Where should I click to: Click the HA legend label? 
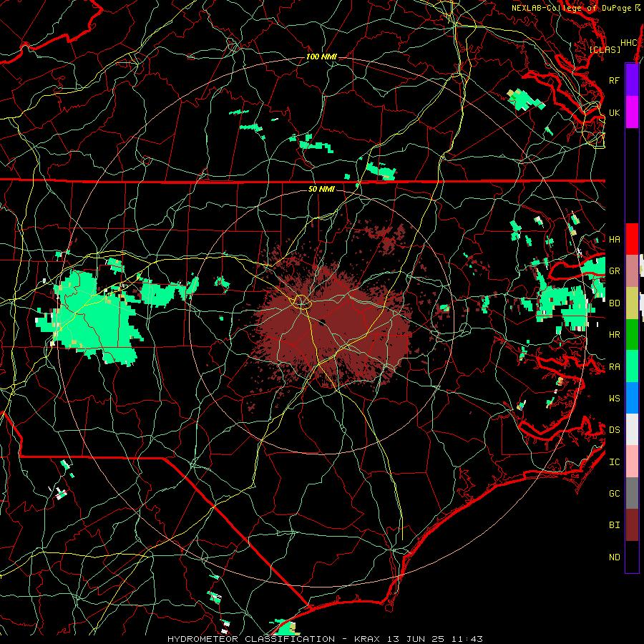click(x=614, y=239)
